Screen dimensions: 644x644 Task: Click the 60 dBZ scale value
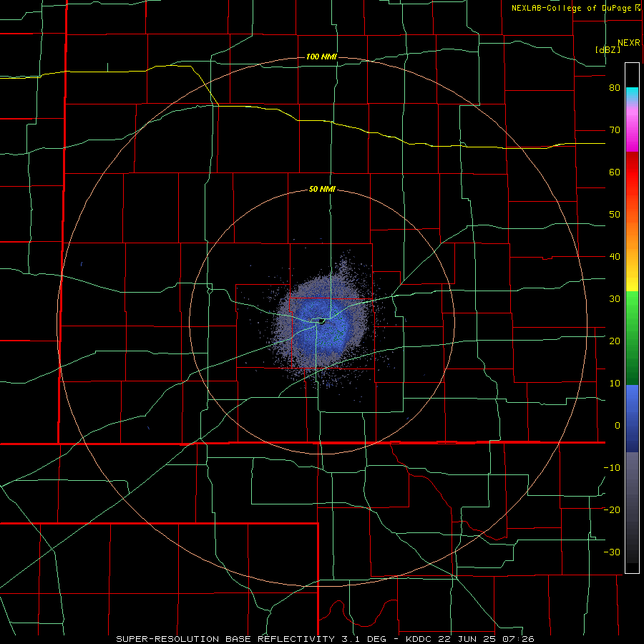[615, 172]
